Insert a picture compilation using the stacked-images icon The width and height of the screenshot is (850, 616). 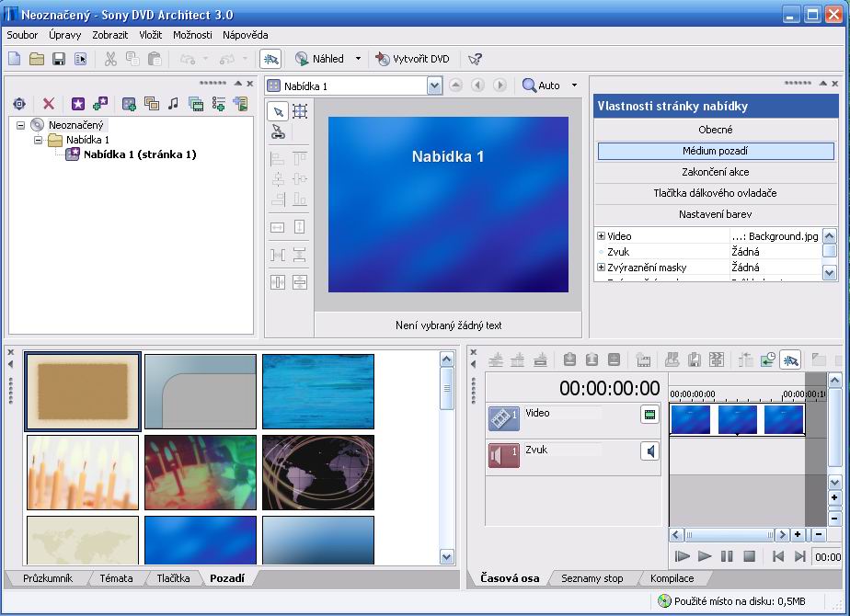tap(152, 104)
